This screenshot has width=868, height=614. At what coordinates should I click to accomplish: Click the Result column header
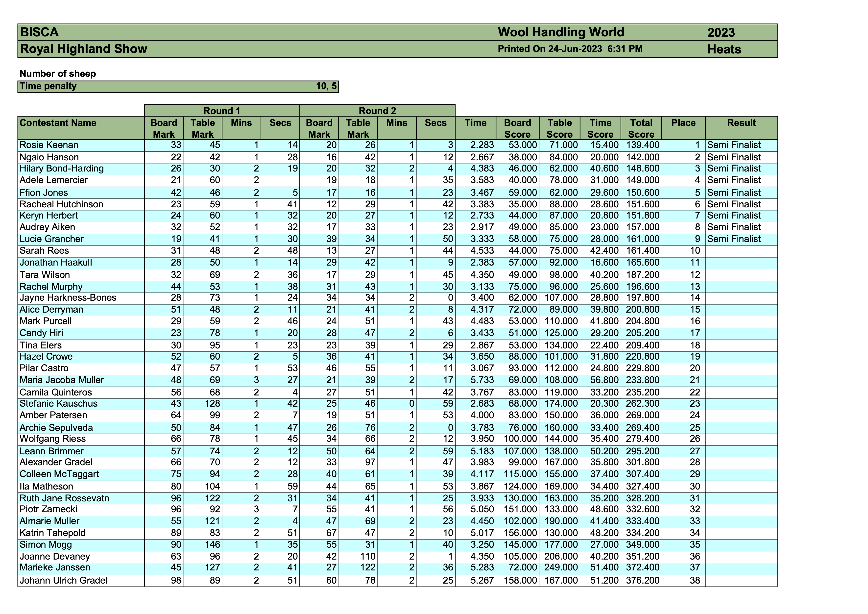[741, 123]
